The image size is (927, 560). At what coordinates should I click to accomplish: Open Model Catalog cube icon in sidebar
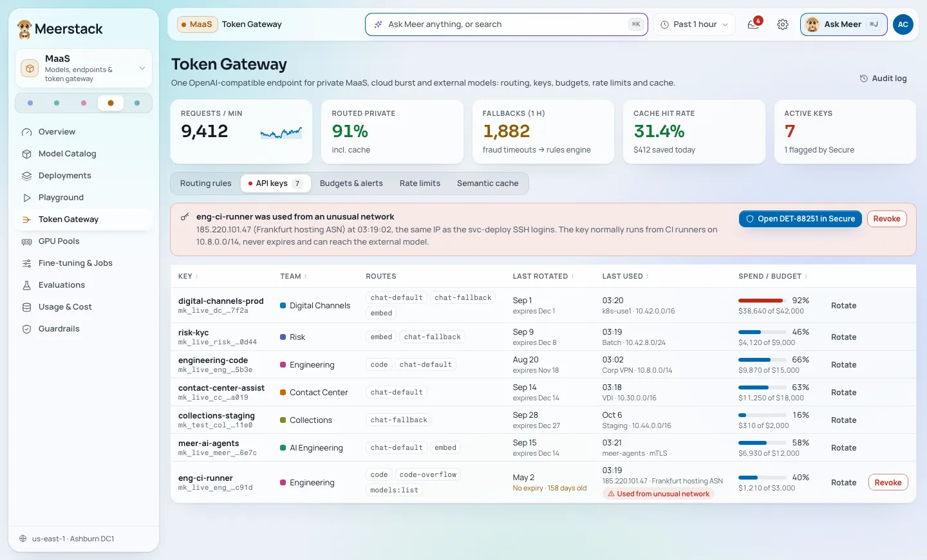[26, 154]
